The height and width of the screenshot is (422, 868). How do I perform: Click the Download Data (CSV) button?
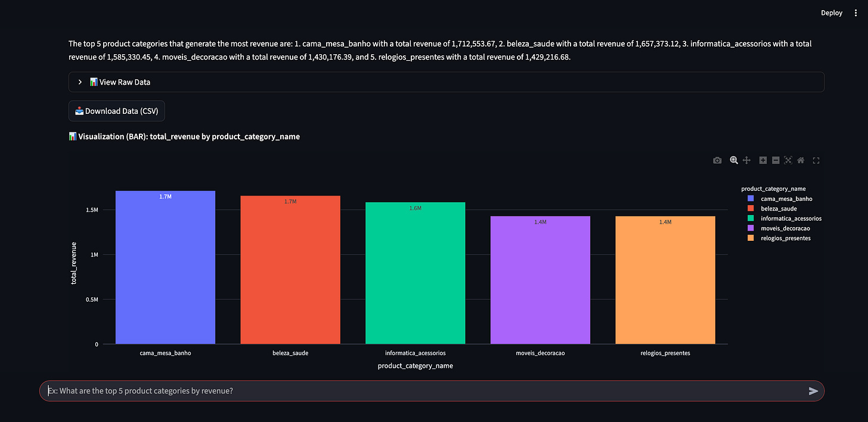pos(116,111)
